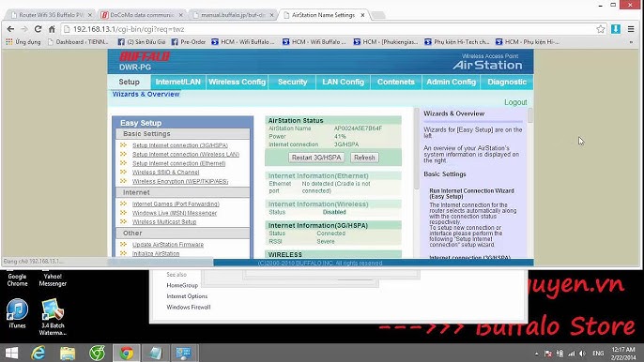
Task: Click the Wizards & Overview sub-link
Action: [x=146, y=94]
